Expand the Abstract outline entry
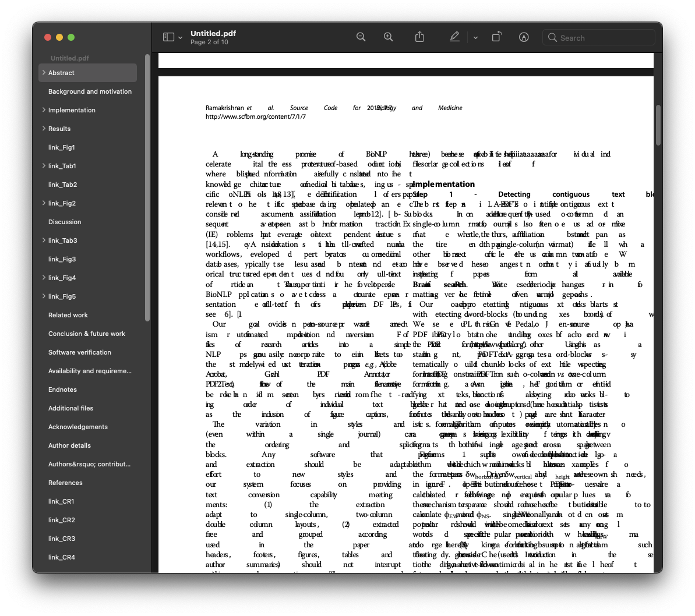 [x=44, y=73]
